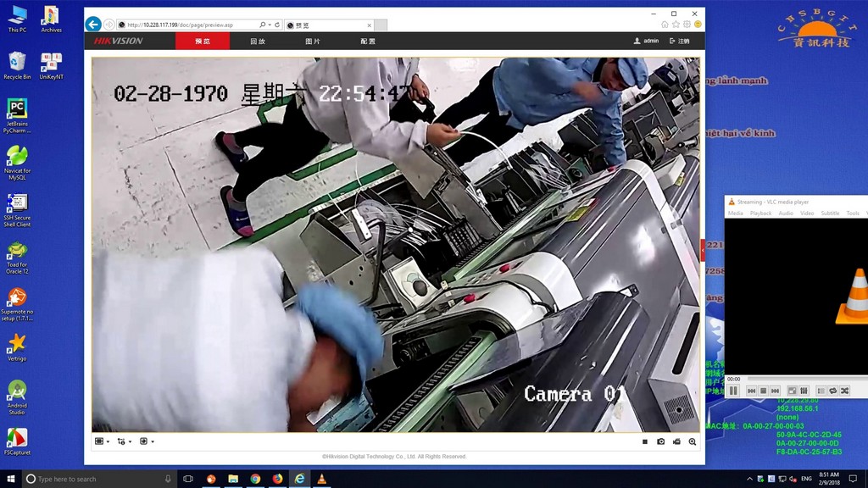Viewport: 868px width, 488px height.
Task: Click the IE browser back arrow
Action: pyautogui.click(x=93, y=25)
